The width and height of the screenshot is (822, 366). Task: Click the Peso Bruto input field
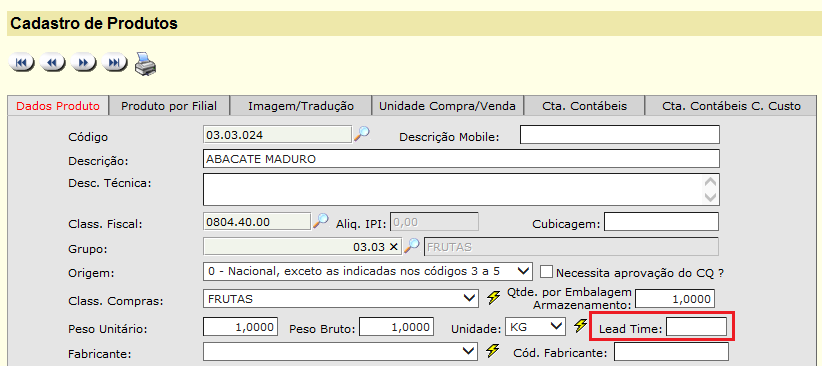[397, 327]
